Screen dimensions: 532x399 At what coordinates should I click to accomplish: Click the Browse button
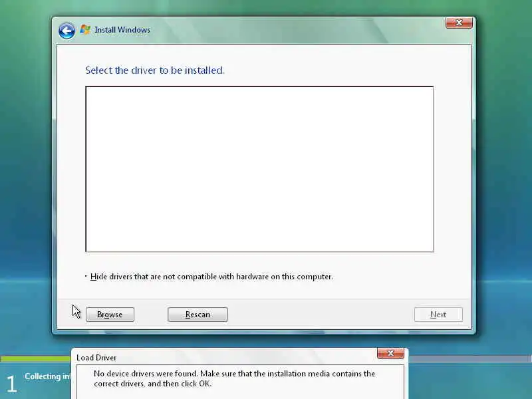coord(110,315)
